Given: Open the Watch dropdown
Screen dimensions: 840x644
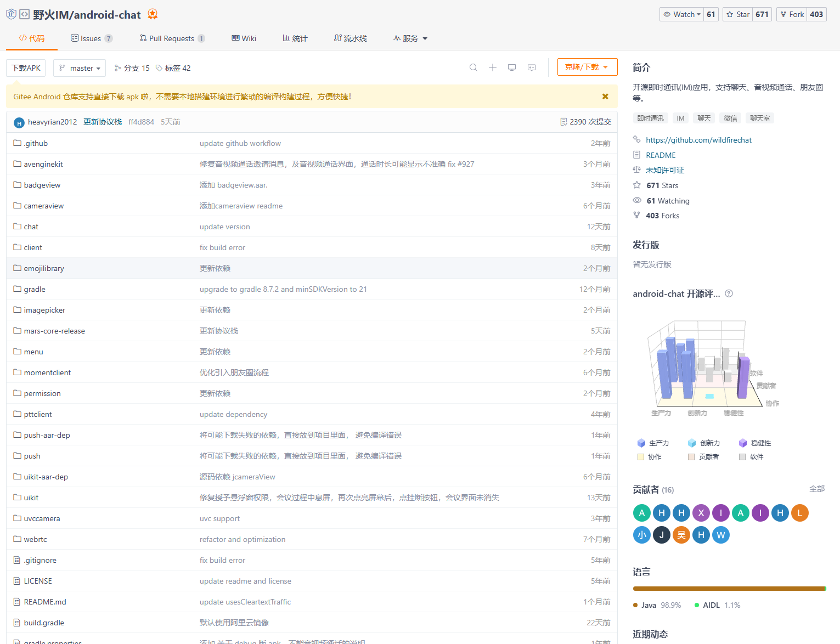Looking at the screenshot, I should [682, 14].
